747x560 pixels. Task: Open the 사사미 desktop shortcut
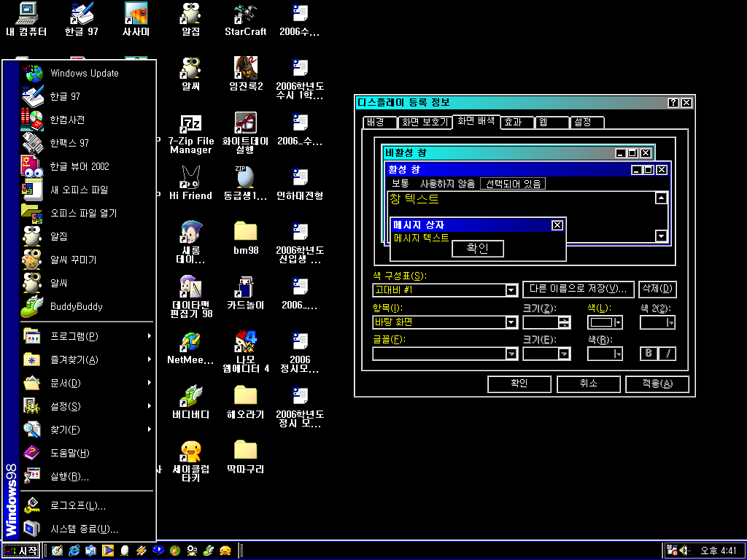coord(136,20)
